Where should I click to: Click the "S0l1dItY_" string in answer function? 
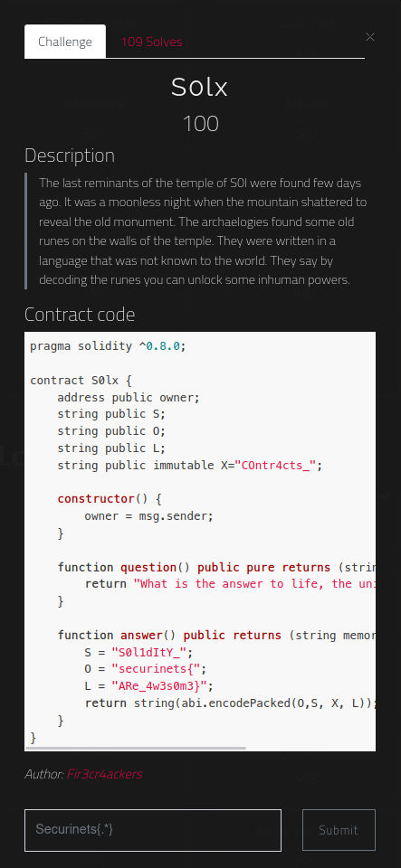[x=149, y=652]
